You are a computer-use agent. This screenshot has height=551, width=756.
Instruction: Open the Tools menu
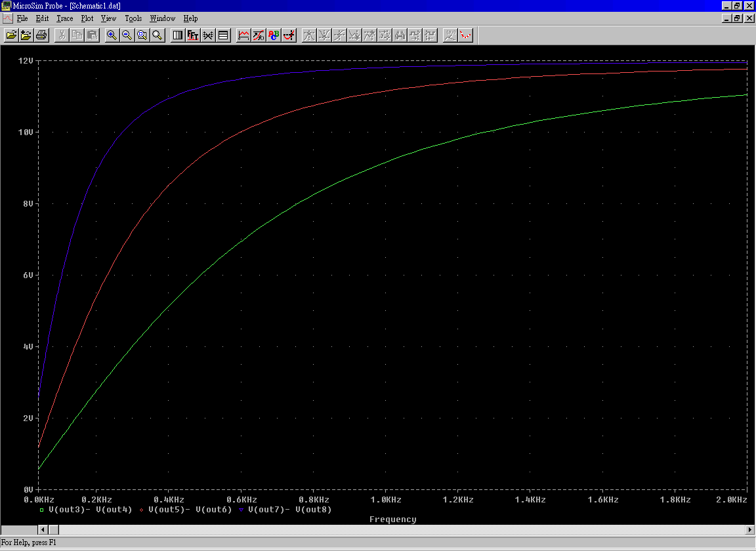[x=133, y=18]
